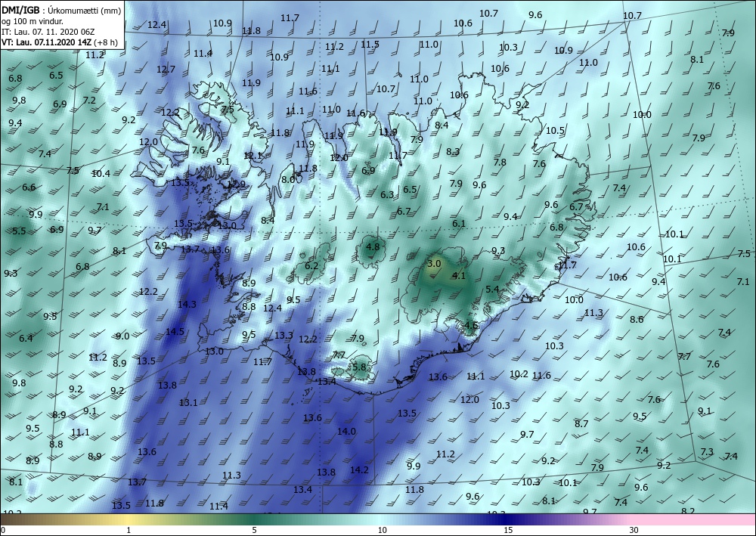Viewport: 756px width, 536px height.
Task: Click the 5.8 value on the map
Action: point(359,367)
